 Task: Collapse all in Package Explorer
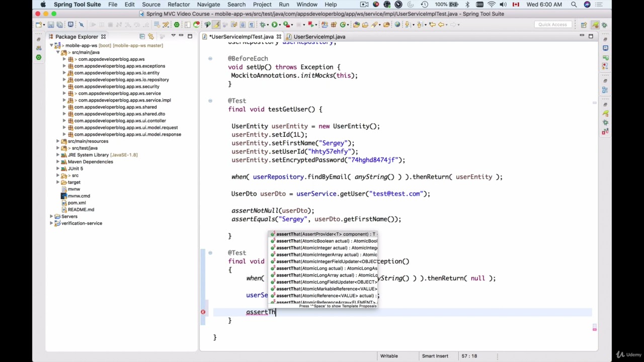142,36
